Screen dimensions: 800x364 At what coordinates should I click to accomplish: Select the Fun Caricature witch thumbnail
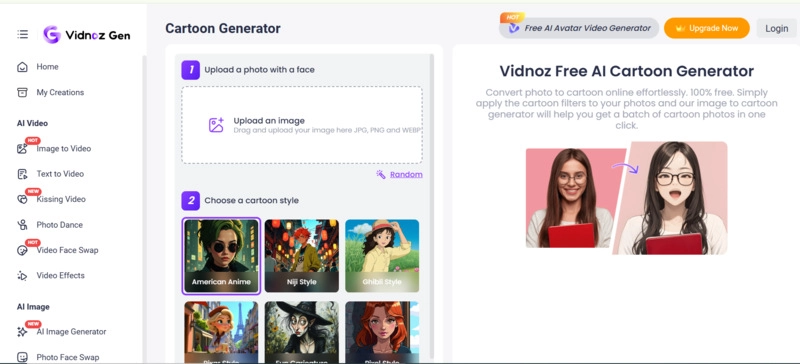[x=302, y=332]
